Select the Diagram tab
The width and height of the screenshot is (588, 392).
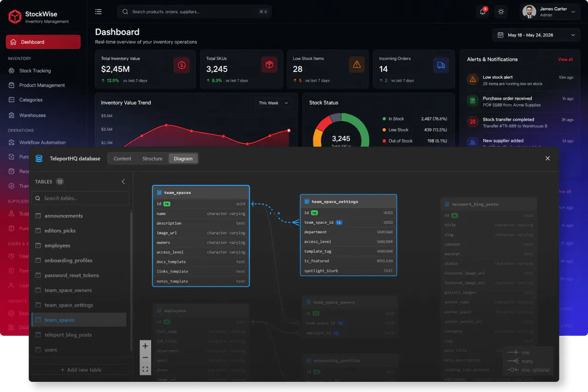(x=183, y=159)
